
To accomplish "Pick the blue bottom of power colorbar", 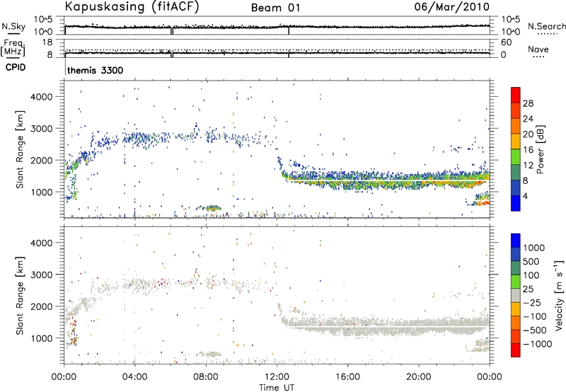I will click(x=516, y=203).
